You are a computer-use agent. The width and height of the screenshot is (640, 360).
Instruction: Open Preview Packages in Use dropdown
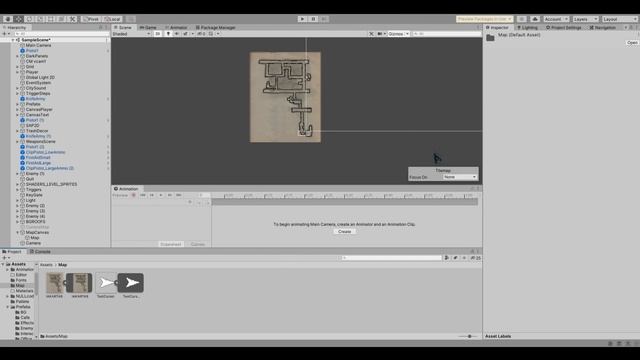tap(484, 19)
